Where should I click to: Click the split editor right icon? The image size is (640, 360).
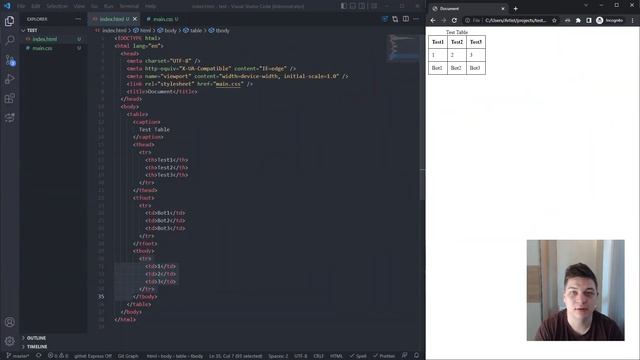406,19
